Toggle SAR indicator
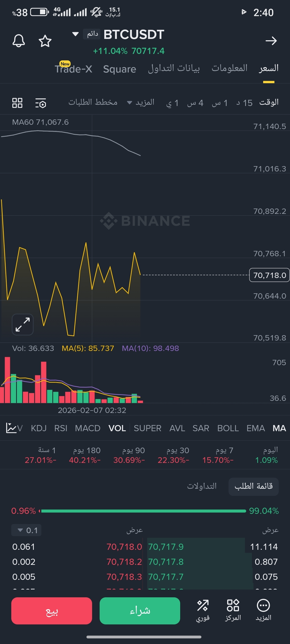The width and height of the screenshot is (290, 644). [201, 428]
